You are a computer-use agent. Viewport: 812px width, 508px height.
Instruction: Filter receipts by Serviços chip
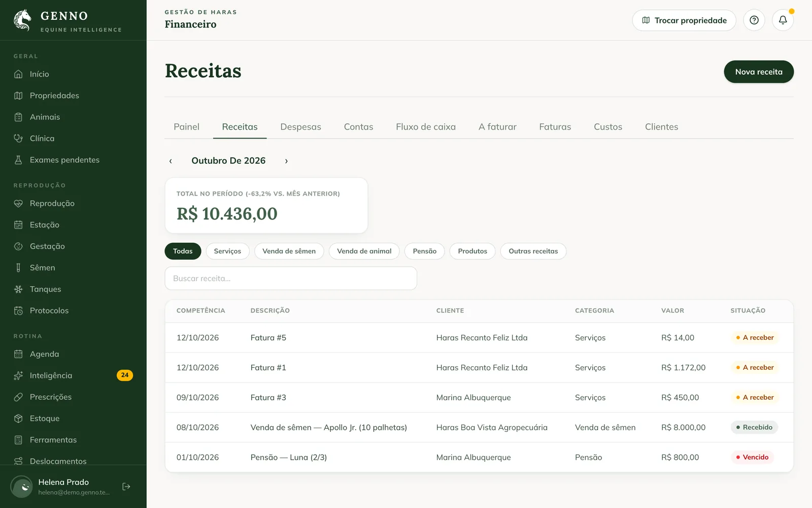pos(227,251)
